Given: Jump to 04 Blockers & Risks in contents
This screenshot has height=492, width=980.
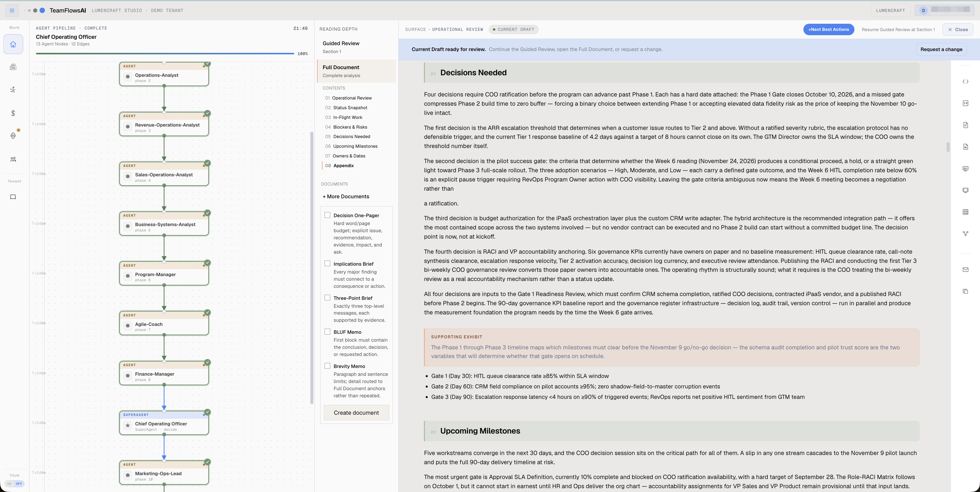Looking at the screenshot, I should (x=346, y=127).
